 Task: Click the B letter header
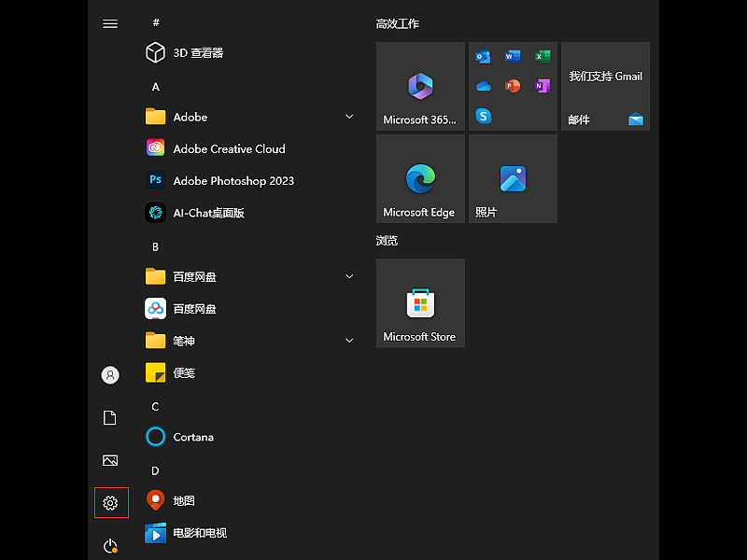(x=155, y=246)
